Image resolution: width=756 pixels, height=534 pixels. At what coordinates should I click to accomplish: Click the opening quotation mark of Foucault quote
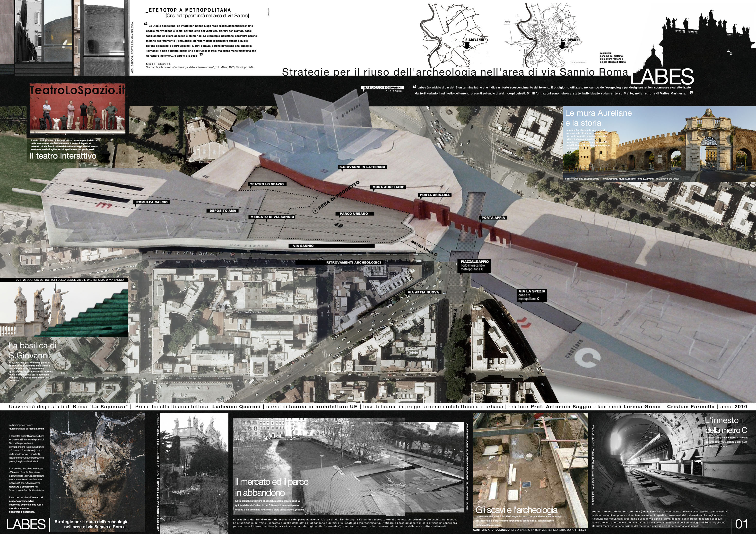pos(146,24)
